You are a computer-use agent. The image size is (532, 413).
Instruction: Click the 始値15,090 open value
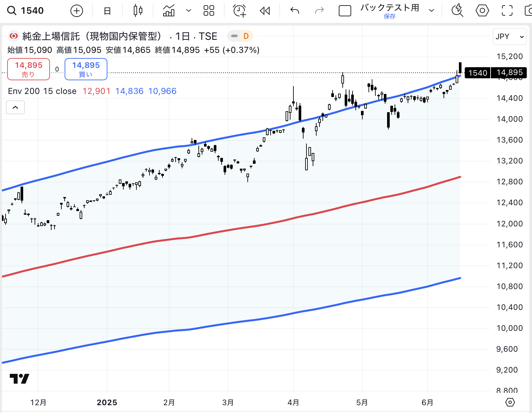point(30,50)
